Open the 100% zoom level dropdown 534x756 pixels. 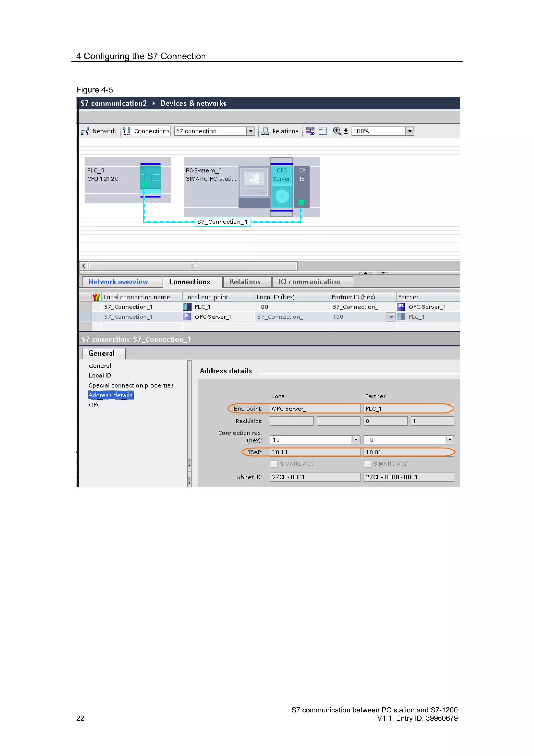click(x=410, y=131)
